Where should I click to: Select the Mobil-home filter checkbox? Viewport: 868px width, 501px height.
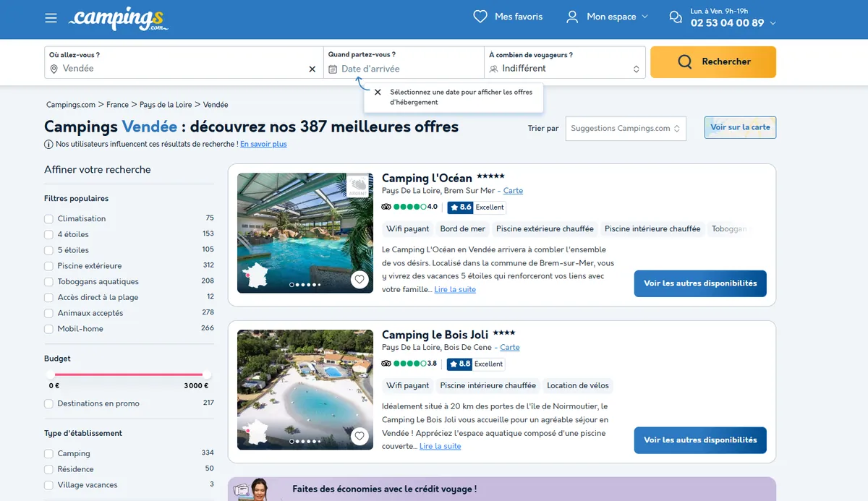click(48, 329)
